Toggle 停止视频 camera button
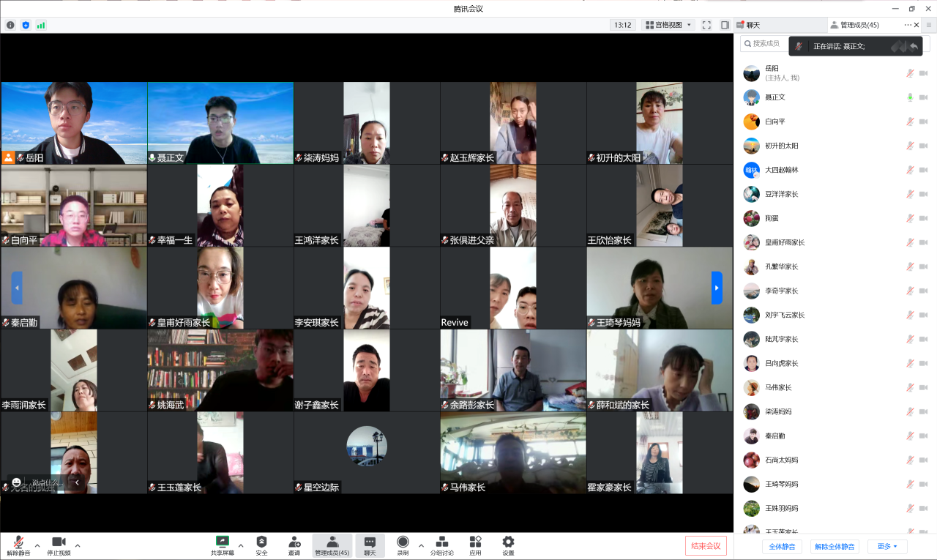 coord(59,542)
